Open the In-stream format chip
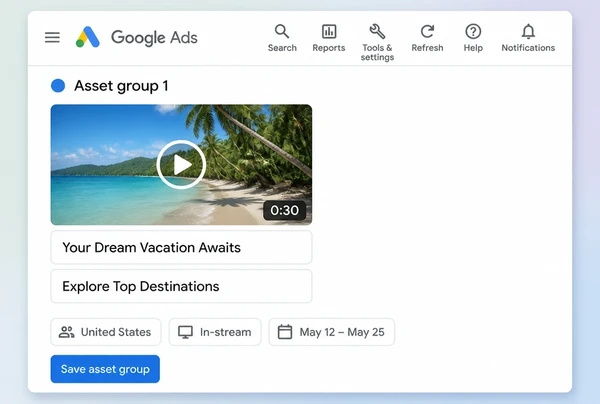Viewport: 600px width, 404px height. click(x=215, y=332)
